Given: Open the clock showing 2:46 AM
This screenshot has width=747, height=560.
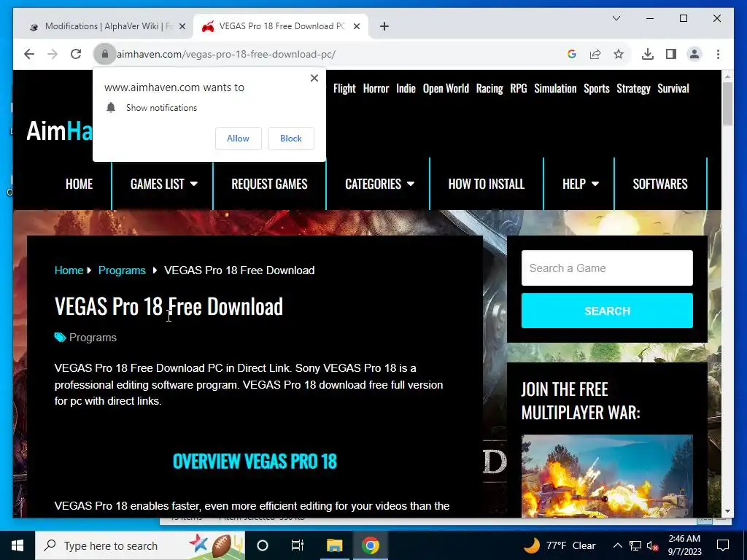Looking at the screenshot, I should point(684,545).
